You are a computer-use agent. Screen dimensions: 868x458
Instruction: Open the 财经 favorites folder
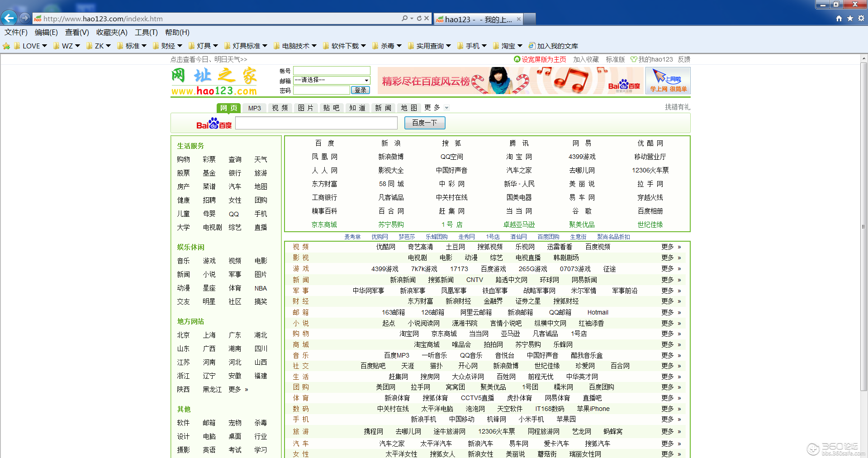[167, 46]
